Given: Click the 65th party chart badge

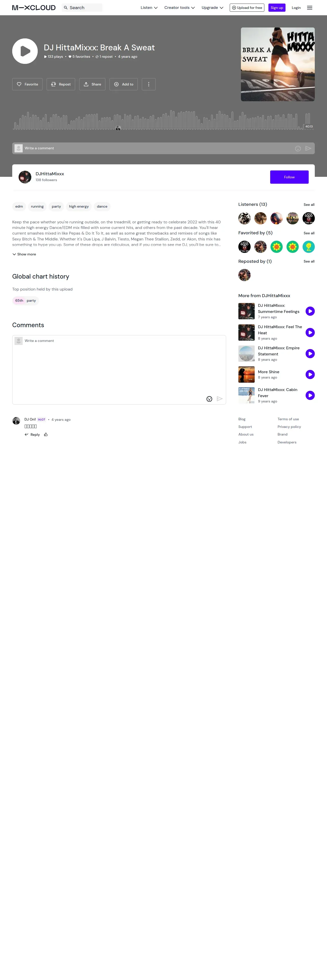Looking at the screenshot, I should pyautogui.click(x=25, y=300).
